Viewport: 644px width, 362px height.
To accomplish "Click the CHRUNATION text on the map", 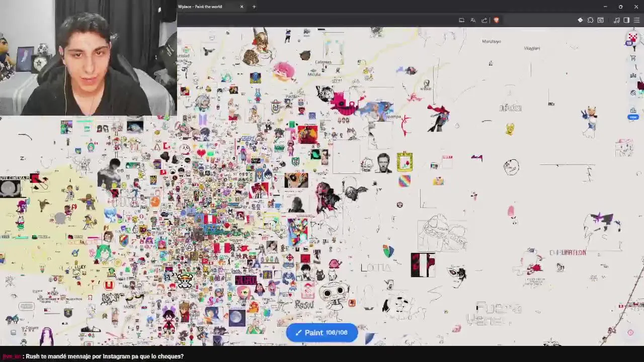I will click(x=568, y=252).
